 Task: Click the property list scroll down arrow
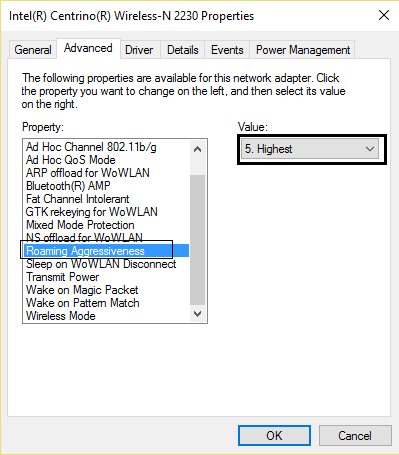(197, 314)
